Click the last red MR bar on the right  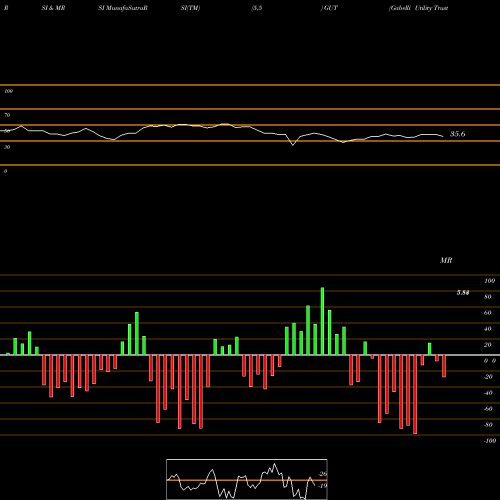click(444, 366)
